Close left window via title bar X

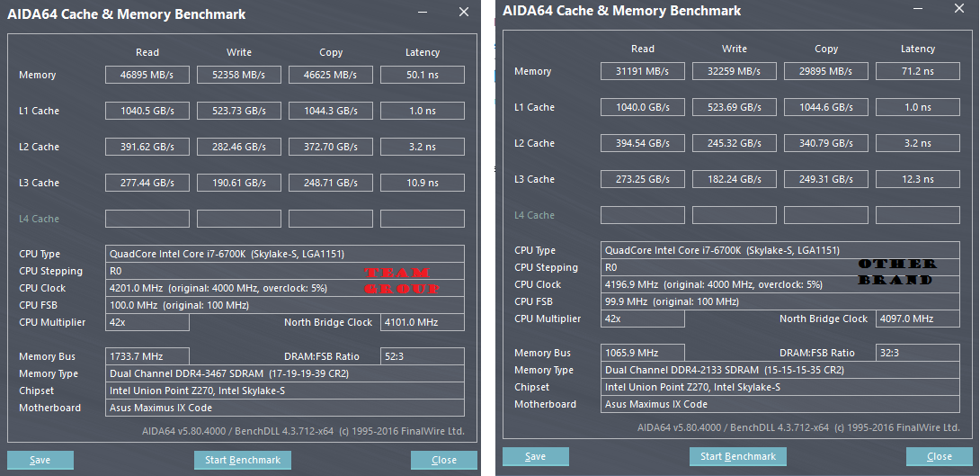(x=464, y=12)
